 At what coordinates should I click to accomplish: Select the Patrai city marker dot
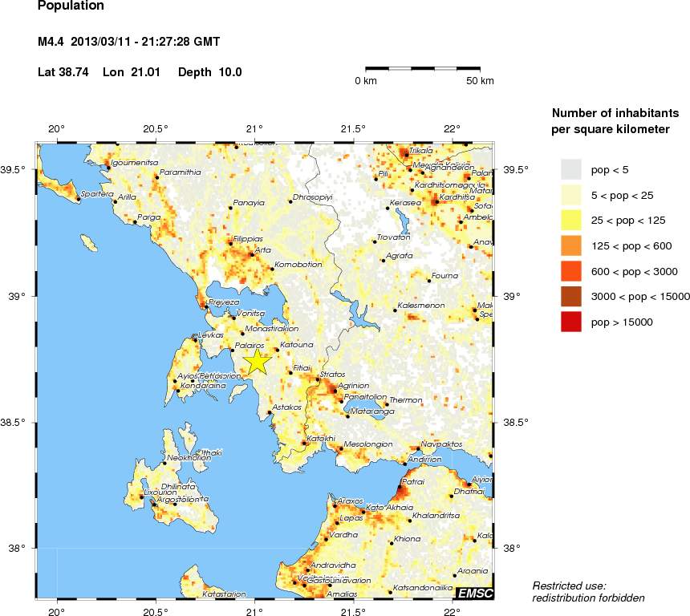pos(400,487)
